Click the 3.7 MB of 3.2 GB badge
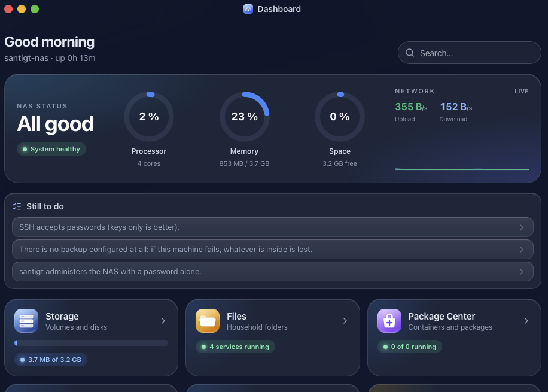Image resolution: width=548 pixels, height=392 pixels. [x=51, y=360]
